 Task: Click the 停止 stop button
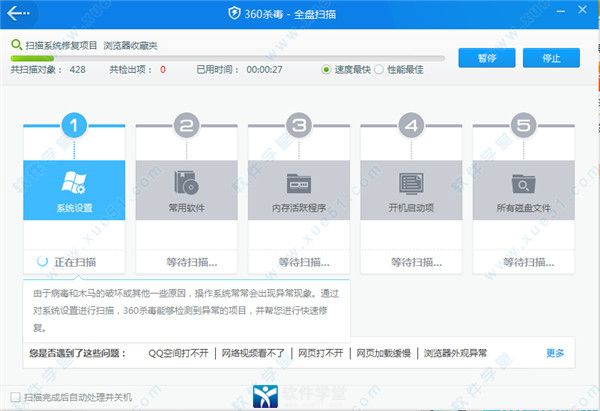click(551, 58)
